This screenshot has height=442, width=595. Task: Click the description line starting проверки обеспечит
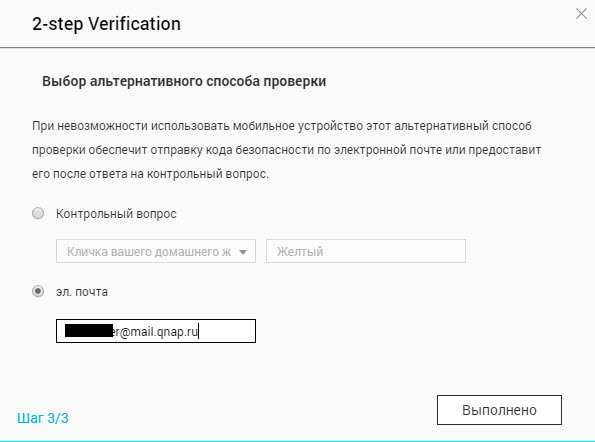pyautogui.click(x=286, y=150)
